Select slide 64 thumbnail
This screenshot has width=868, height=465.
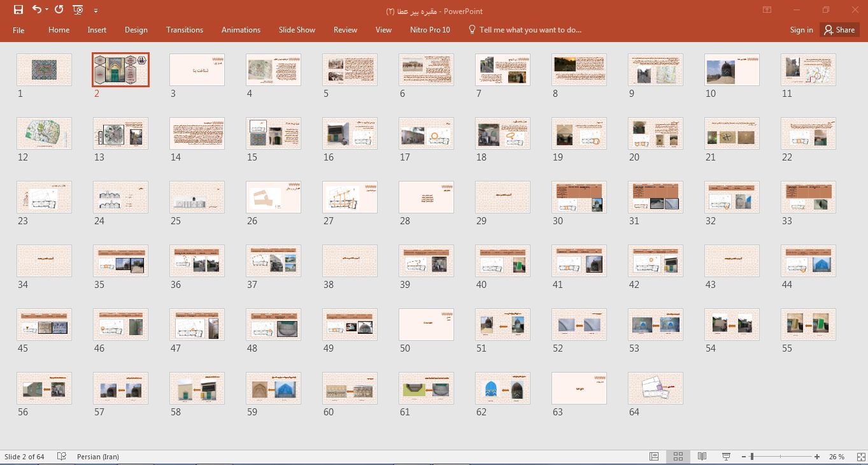point(655,388)
